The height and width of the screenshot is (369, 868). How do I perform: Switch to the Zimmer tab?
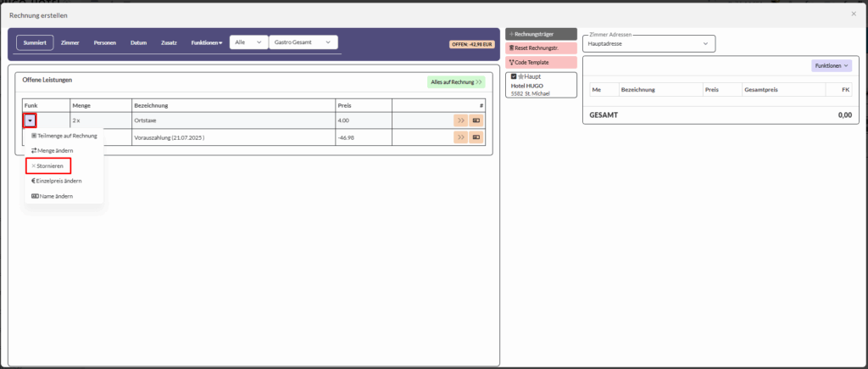pos(70,42)
